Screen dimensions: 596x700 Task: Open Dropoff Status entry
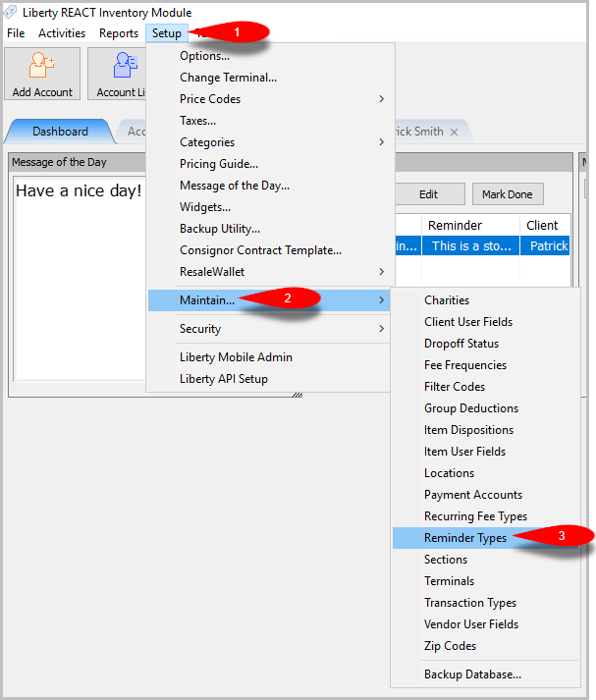461,344
